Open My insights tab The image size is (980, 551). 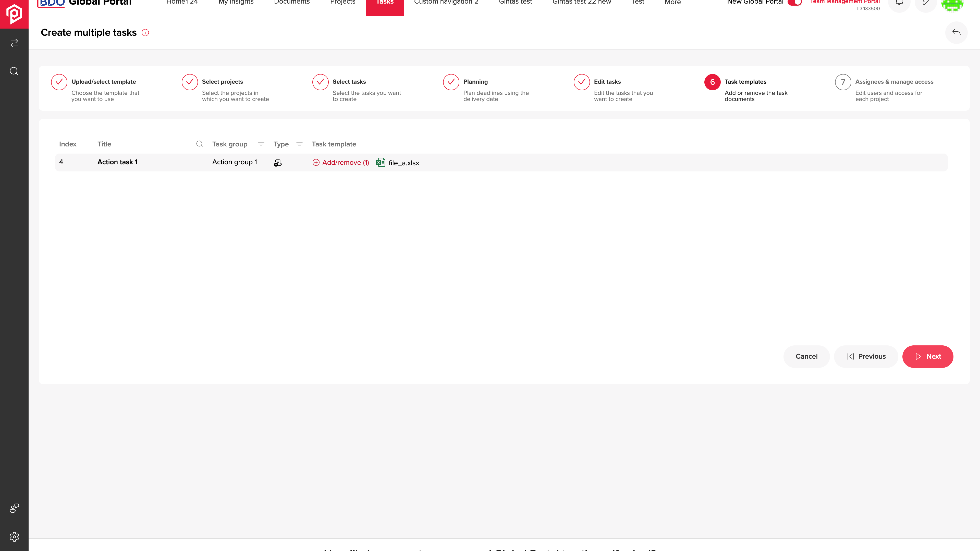click(236, 2)
